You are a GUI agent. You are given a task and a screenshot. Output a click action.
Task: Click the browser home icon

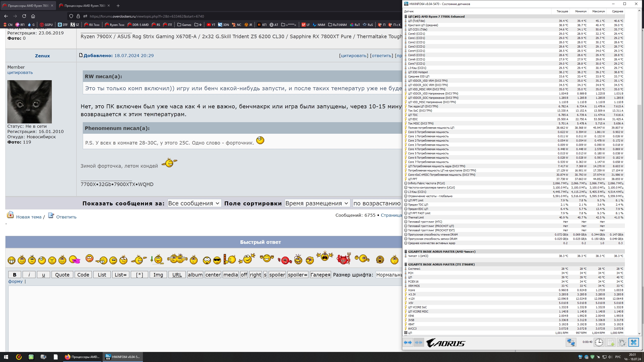click(33, 16)
